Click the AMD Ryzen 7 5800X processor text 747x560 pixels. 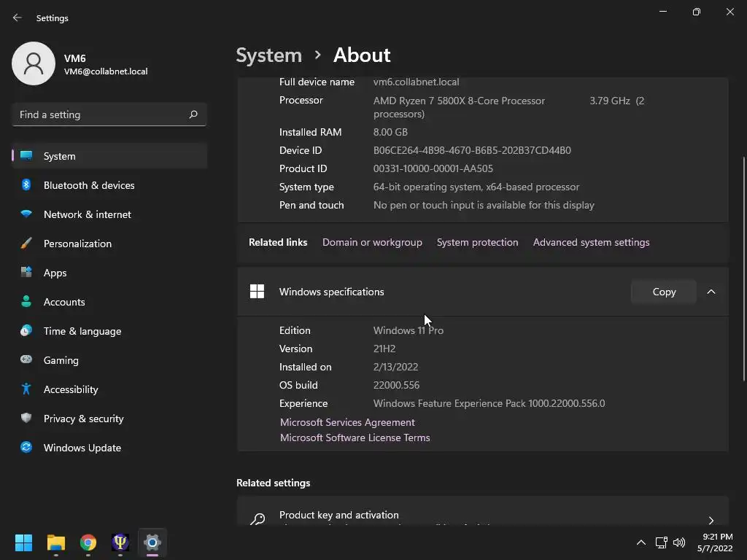459,101
